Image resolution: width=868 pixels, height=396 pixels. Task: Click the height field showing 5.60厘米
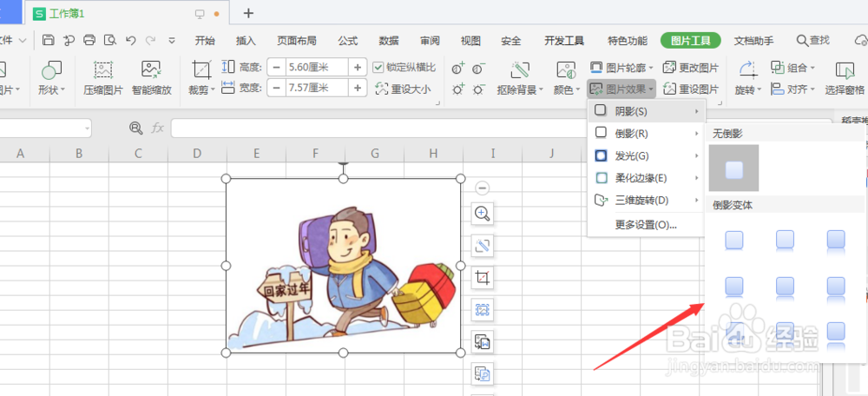(x=317, y=68)
